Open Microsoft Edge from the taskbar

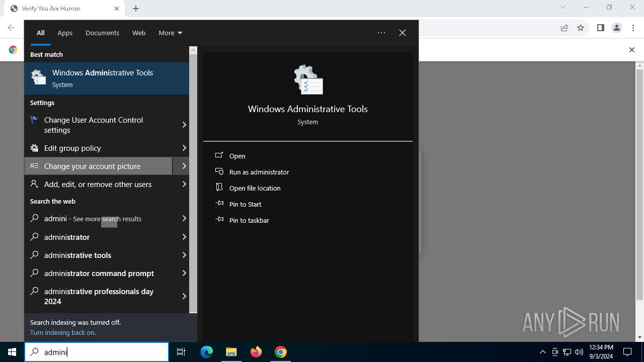point(207,352)
